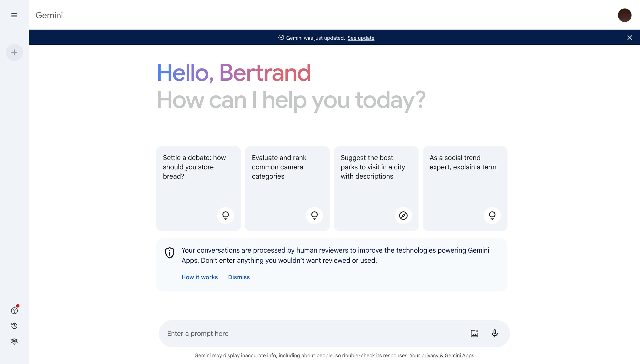Image resolution: width=640 pixels, height=364 pixels.
Task: Click the Gemini logo text
Action: (x=49, y=15)
